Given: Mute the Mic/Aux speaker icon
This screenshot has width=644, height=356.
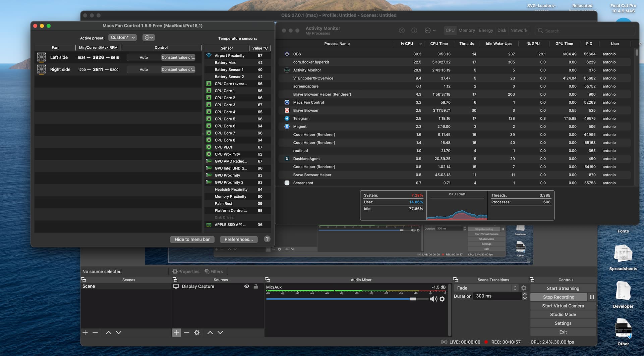Looking at the screenshot, I should (x=433, y=299).
